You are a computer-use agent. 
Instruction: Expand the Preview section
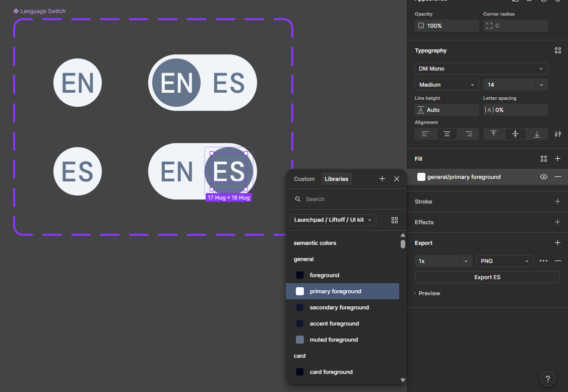pos(428,293)
